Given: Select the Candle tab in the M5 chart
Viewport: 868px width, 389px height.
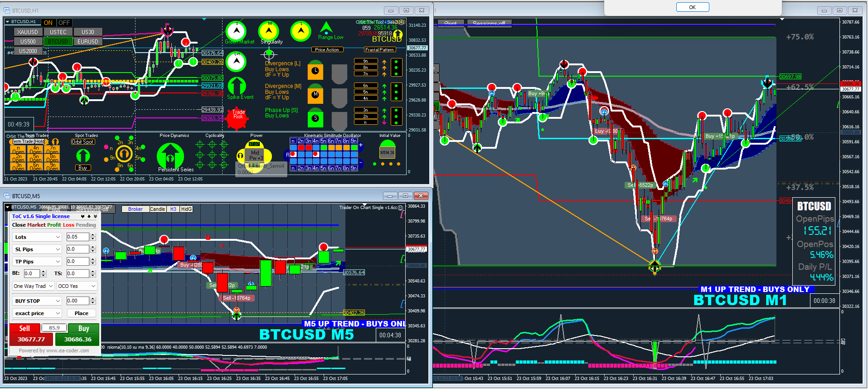Looking at the screenshot, I should point(158,209).
